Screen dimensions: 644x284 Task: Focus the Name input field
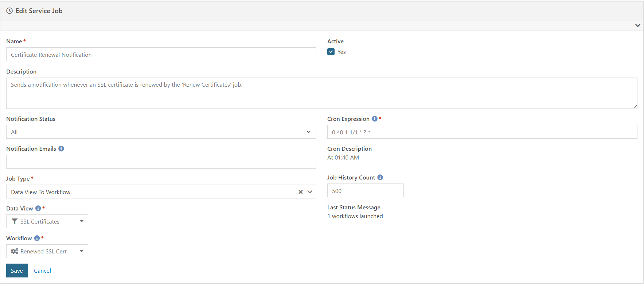click(161, 54)
